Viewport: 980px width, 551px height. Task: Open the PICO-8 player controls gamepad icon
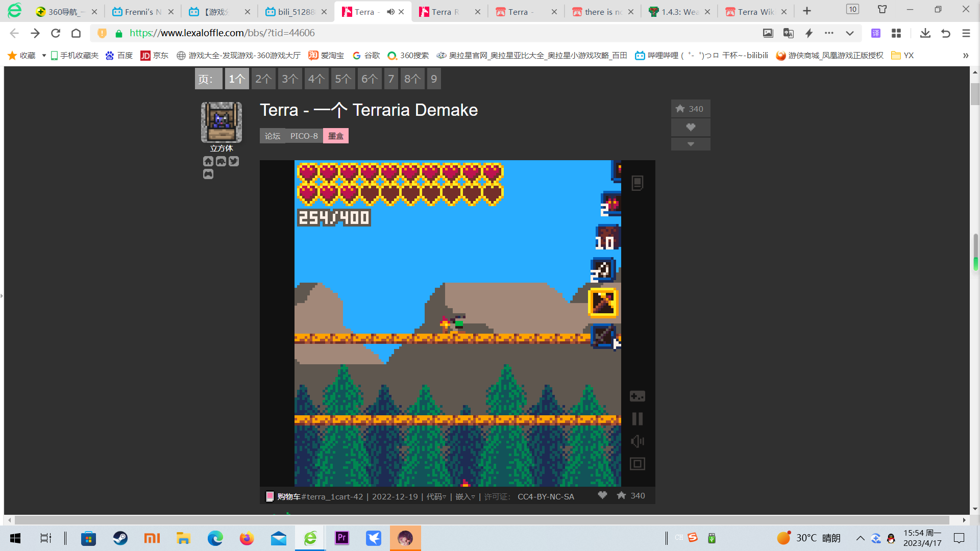point(637,396)
